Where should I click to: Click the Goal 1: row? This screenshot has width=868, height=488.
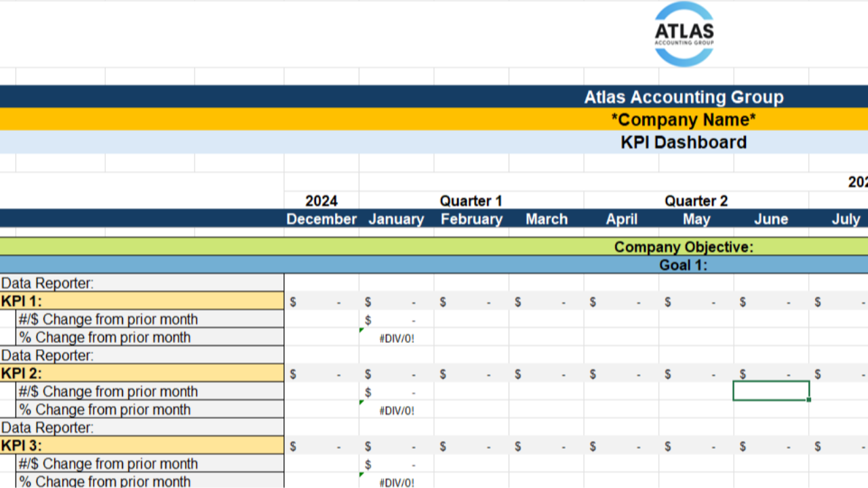coord(434,265)
